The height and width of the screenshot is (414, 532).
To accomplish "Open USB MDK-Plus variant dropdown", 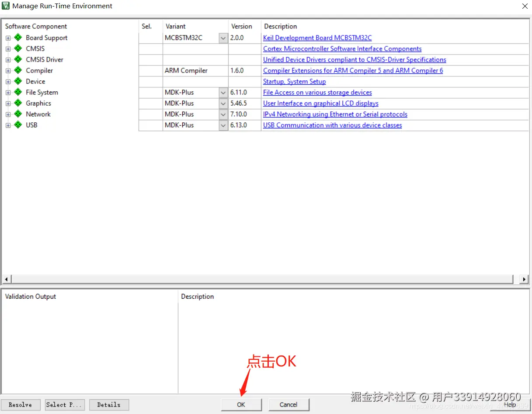I will coord(223,125).
